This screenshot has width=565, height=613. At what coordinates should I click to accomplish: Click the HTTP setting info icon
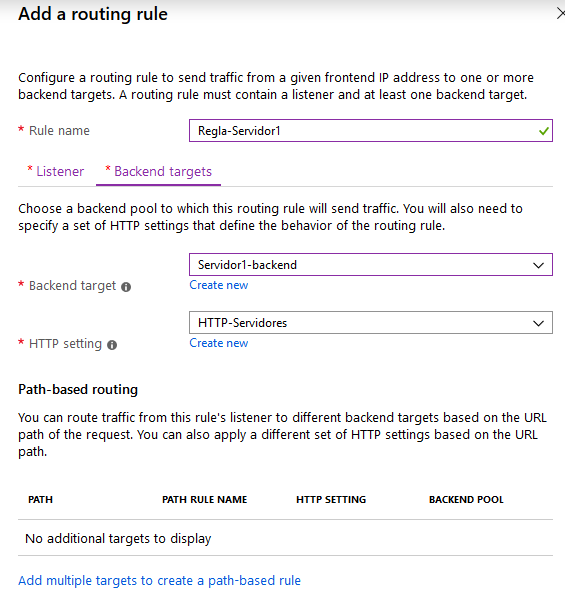pyautogui.click(x=112, y=345)
